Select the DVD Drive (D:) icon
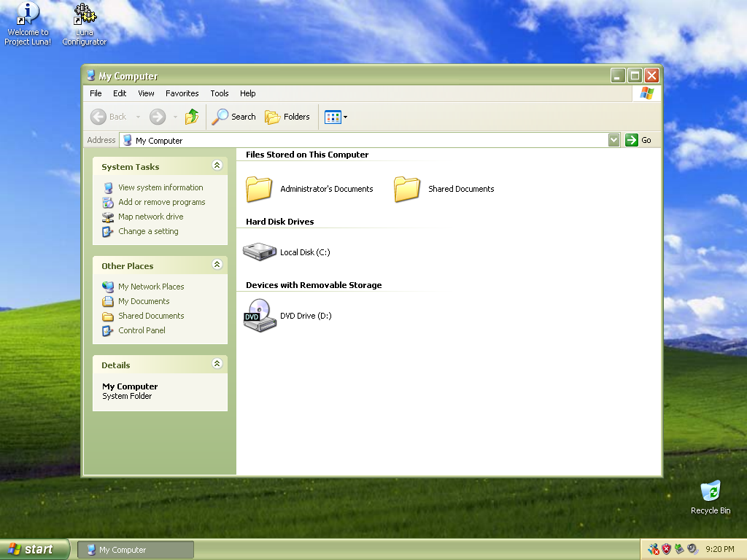This screenshot has height=560, width=747. click(x=260, y=316)
